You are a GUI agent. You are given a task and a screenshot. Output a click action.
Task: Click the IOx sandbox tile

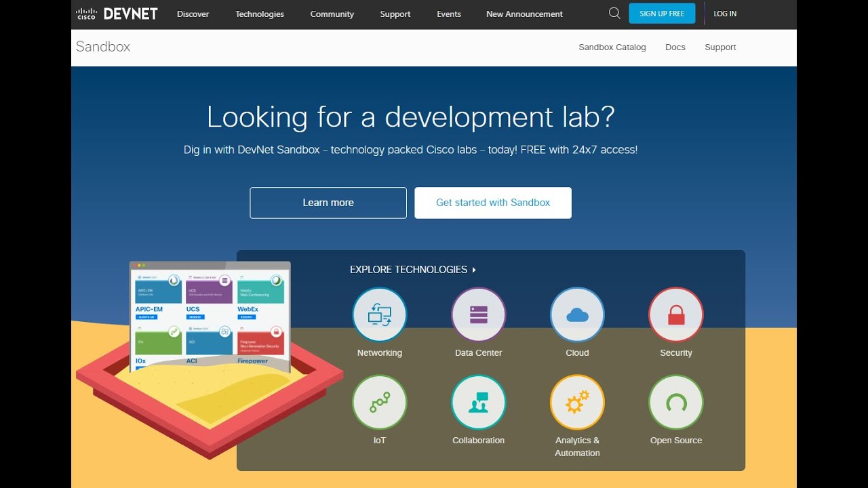click(x=159, y=348)
